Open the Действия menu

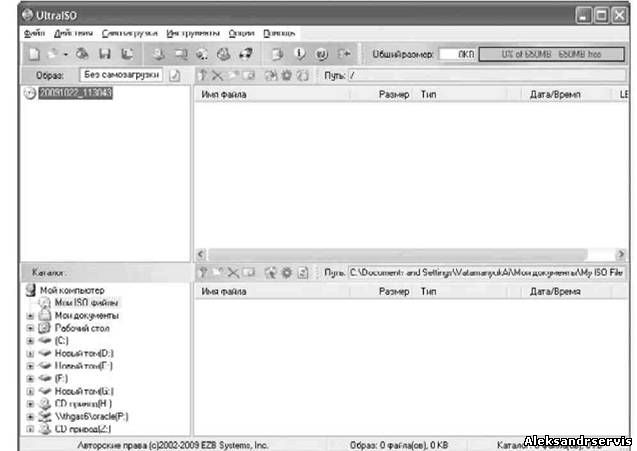tap(74, 33)
